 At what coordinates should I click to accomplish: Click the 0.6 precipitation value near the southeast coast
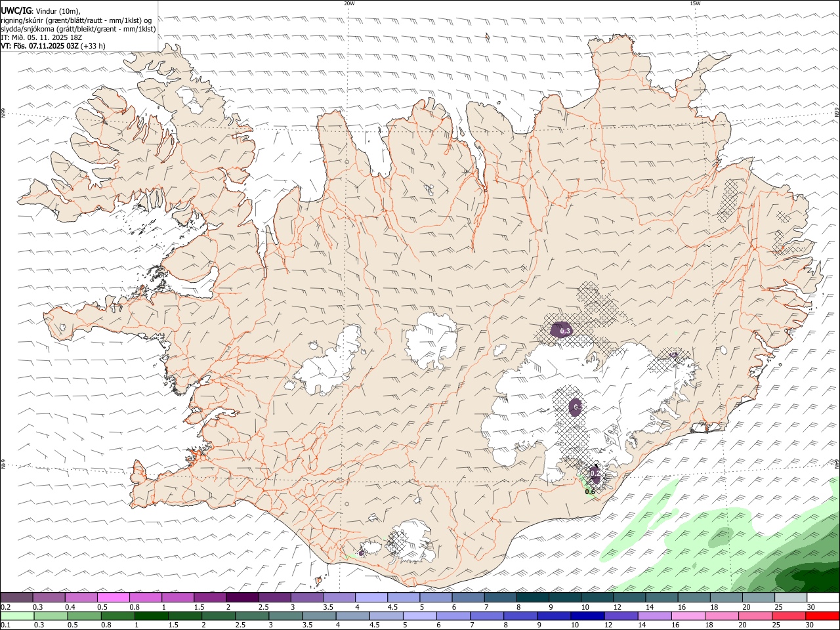[589, 492]
